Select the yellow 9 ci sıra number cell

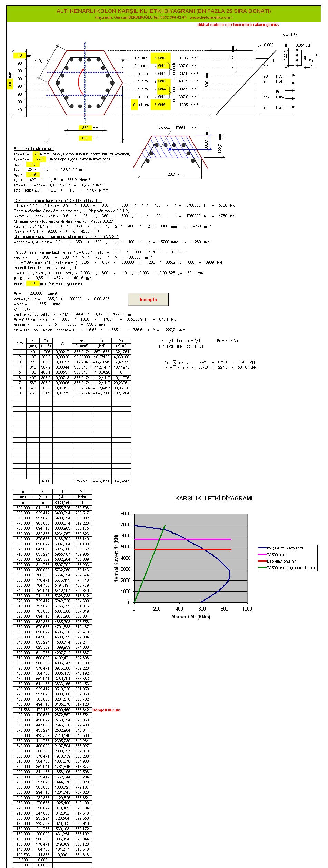(134, 105)
